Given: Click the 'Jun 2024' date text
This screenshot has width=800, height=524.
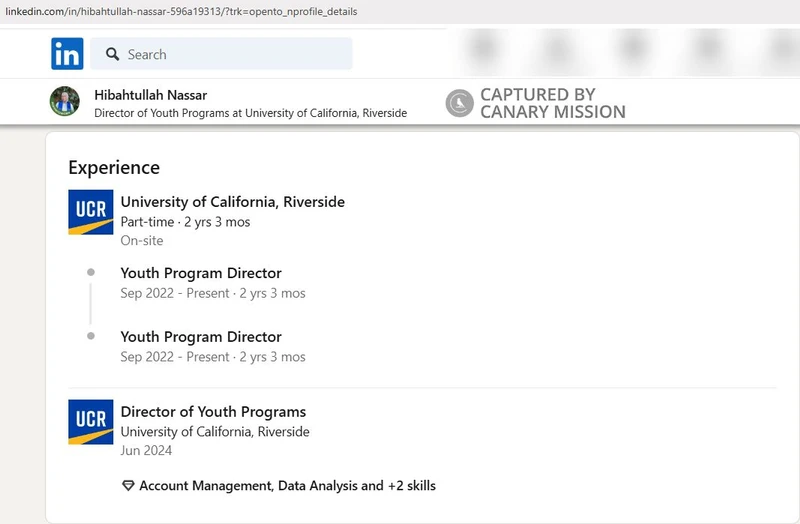Looking at the screenshot, I should coord(146,451).
